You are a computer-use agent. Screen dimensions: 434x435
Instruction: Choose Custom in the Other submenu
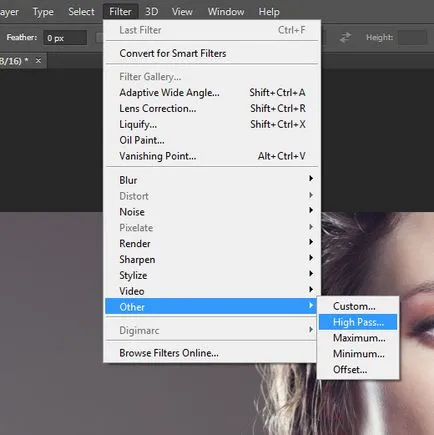[358, 306]
